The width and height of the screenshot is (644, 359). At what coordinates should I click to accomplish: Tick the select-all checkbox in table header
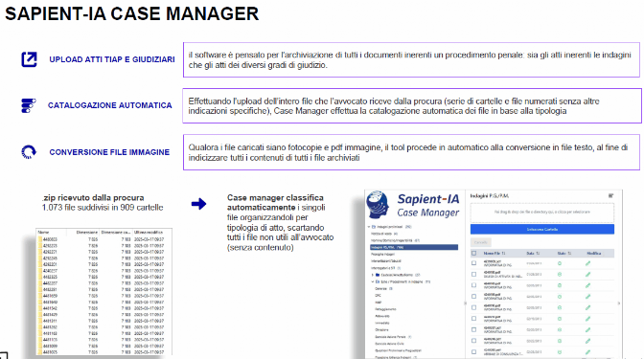tap(474, 253)
